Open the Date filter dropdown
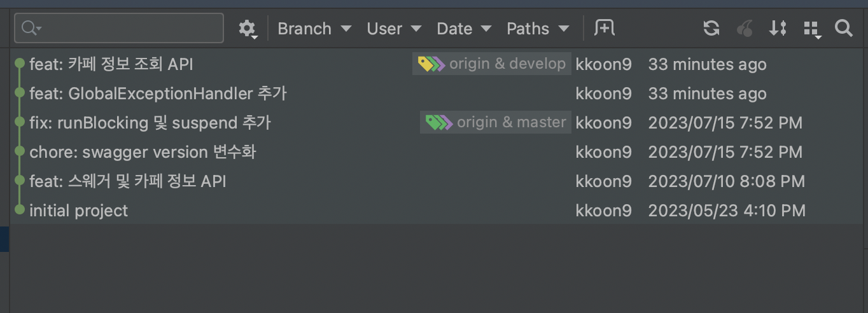This screenshot has width=868, height=313. tap(464, 29)
